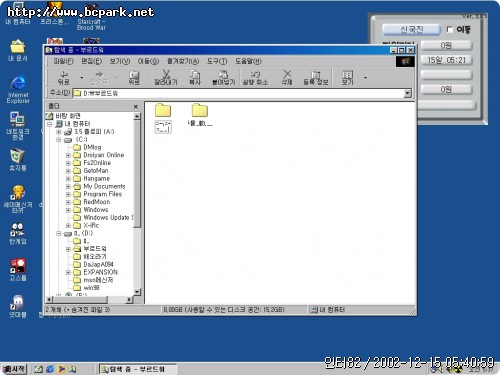This screenshot has height=375, width=500.
Task: Open the 이동(G) menu
Action: coord(149,61)
